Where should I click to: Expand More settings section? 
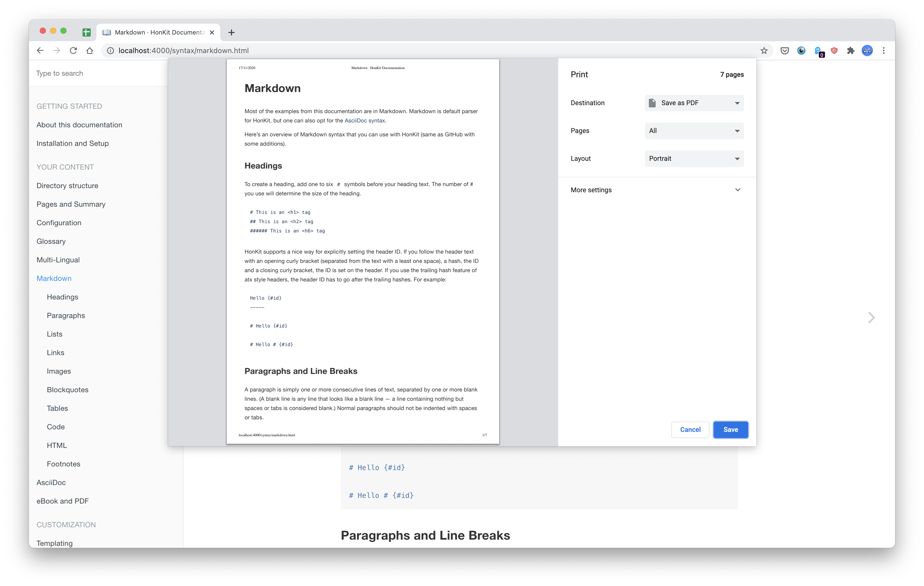point(657,190)
